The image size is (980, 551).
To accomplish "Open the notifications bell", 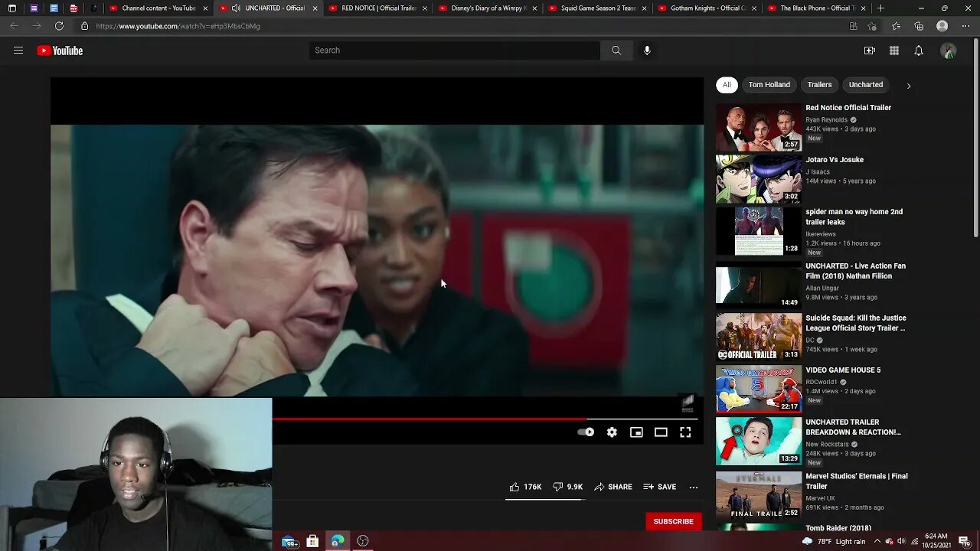I will point(919,51).
